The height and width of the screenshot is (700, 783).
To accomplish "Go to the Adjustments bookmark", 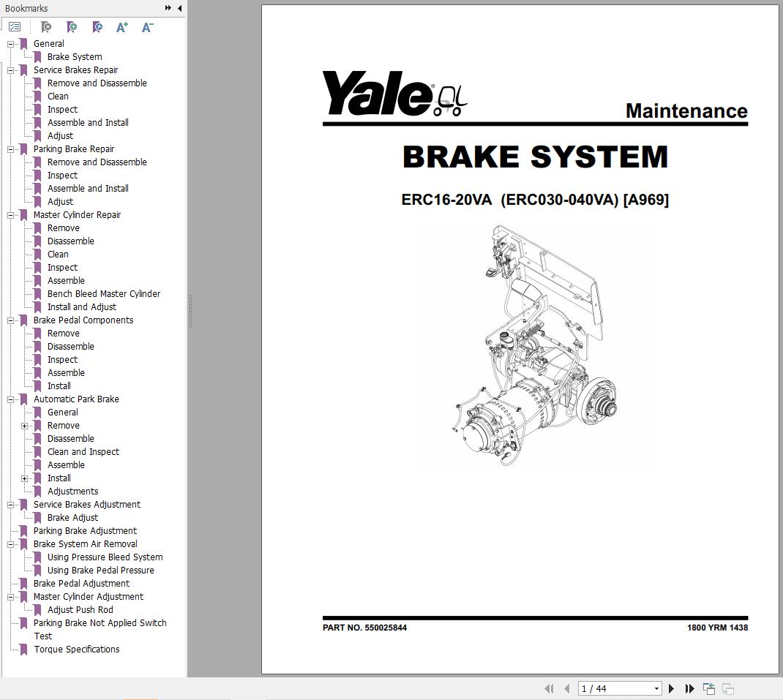I will 72,492.
